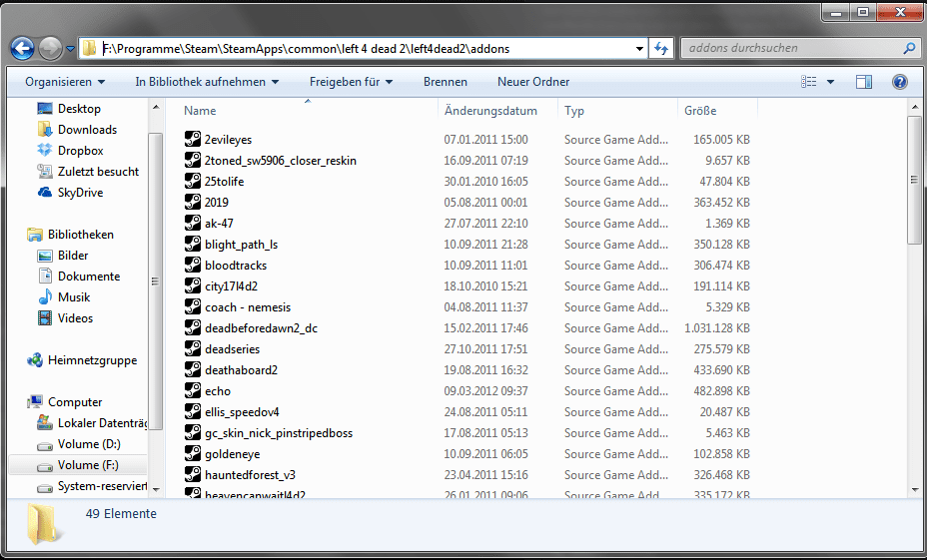
Task: Click Steam icon of 'coach - nemesis'
Action: pos(193,307)
